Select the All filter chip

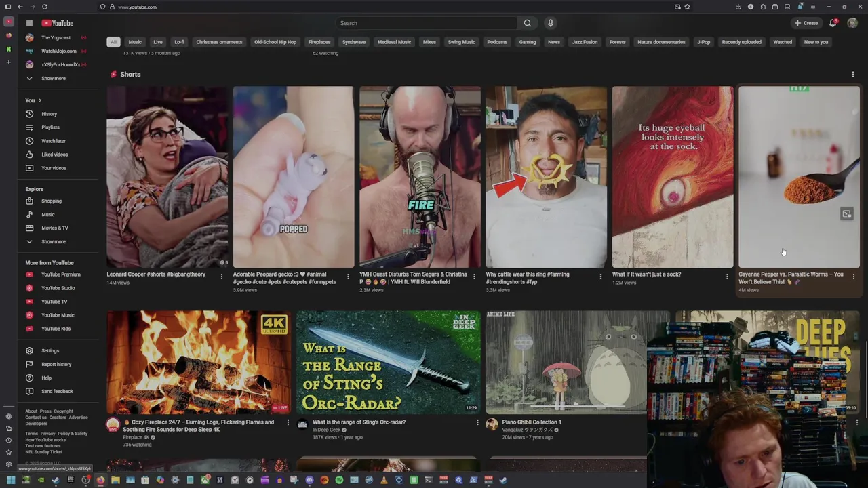point(113,42)
